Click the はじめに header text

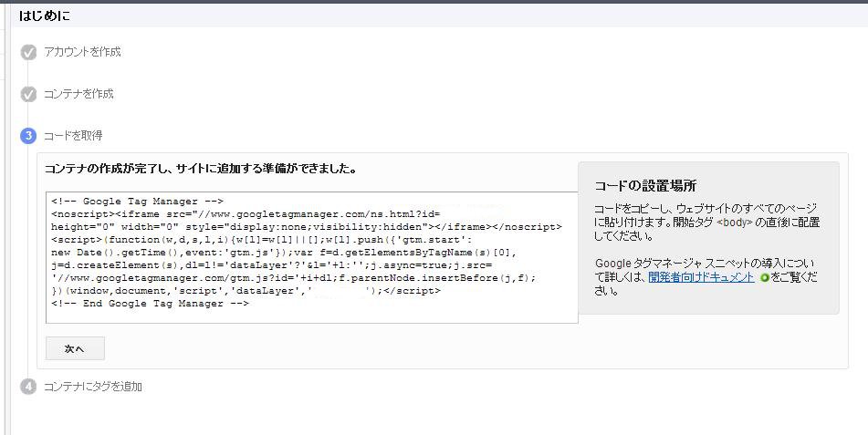pyautogui.click(x=45, y=16)
